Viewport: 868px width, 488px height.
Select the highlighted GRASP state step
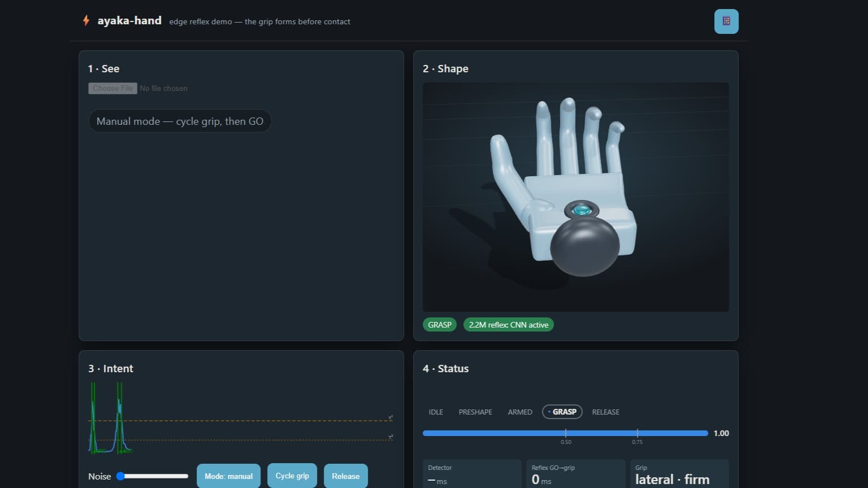click(x=562, y=412)
